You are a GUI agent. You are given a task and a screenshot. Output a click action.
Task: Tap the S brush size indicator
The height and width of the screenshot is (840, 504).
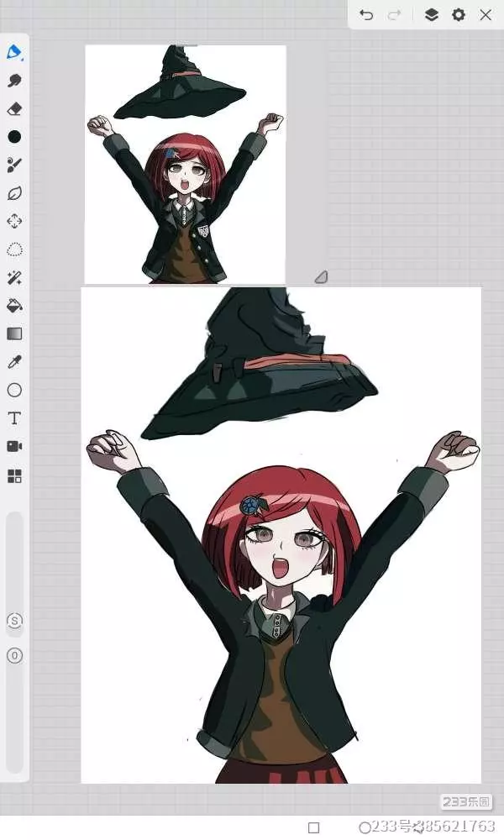tap(14, 621)
